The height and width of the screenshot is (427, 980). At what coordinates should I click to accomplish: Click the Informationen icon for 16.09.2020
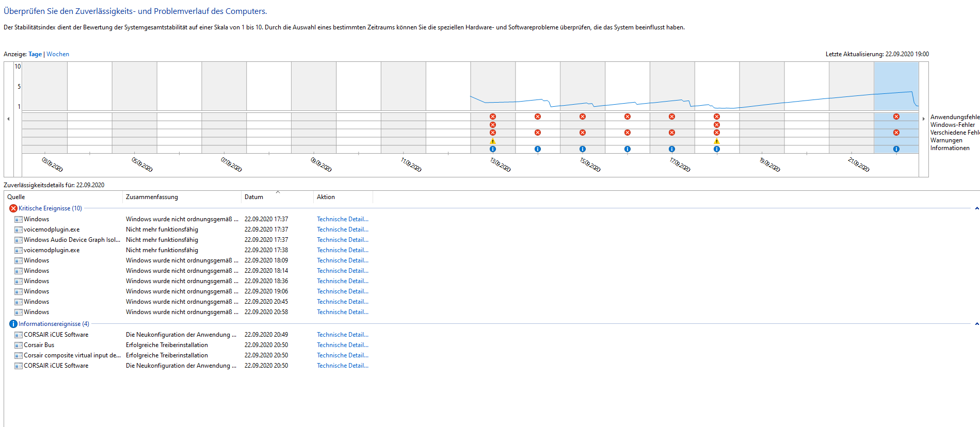tap(628, 149)
